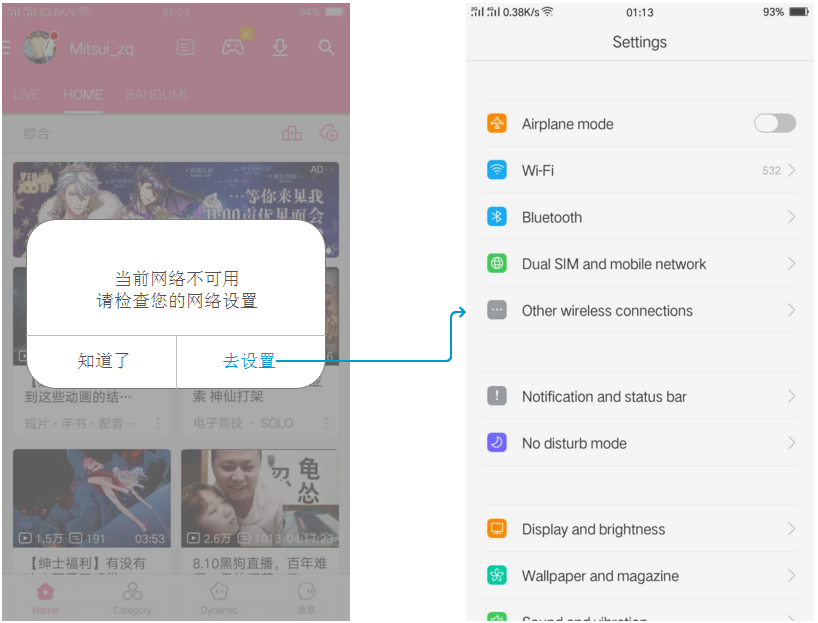Screen dimensions: 818x623
Task: Tap the Other wireless connections icon
Action: pos(497,311)
